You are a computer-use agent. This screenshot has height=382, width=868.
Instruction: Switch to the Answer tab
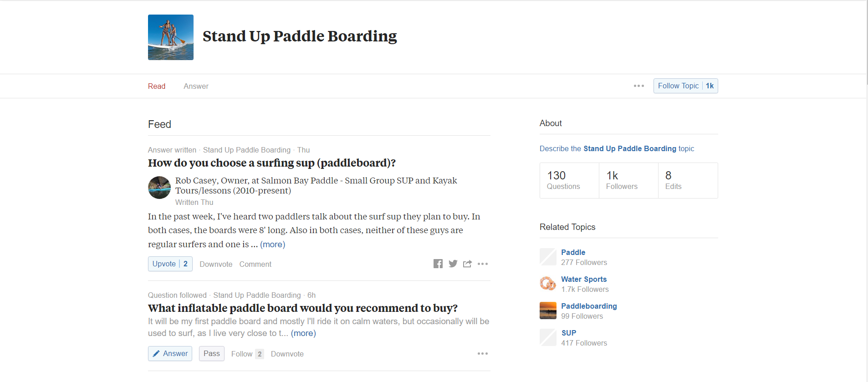[x=196, y=86]
